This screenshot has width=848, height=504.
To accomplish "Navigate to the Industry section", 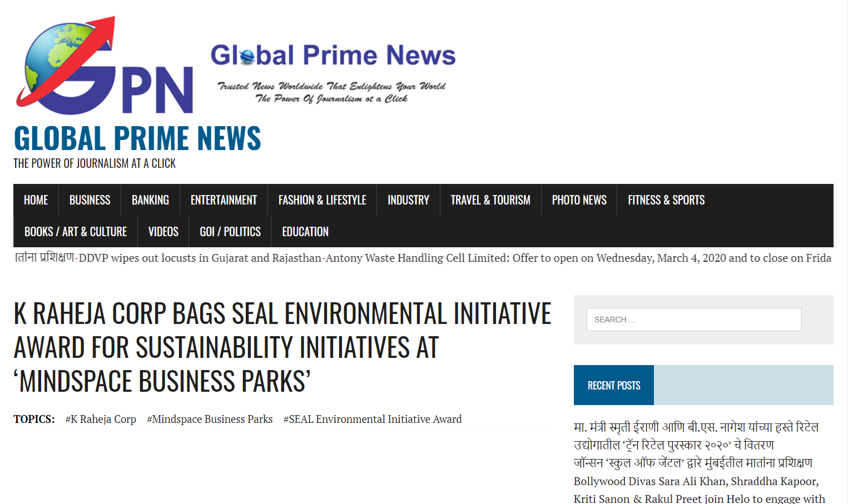I will point(408,200).
